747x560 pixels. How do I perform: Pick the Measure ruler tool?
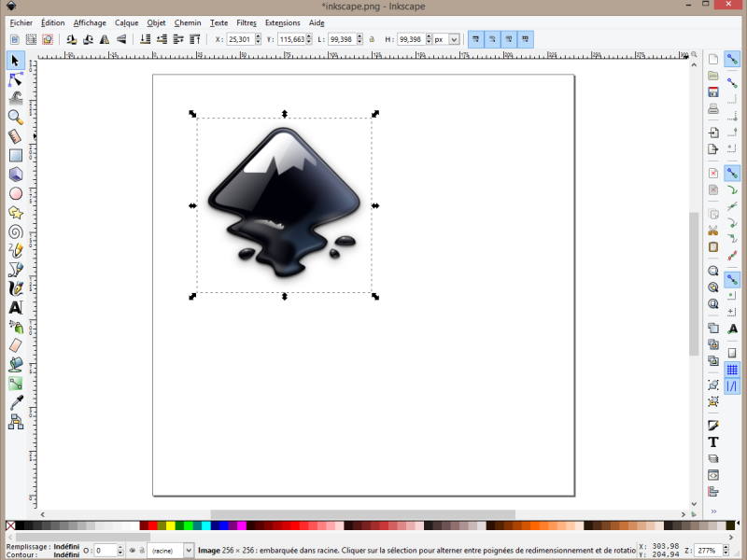[x=16, y=136]
